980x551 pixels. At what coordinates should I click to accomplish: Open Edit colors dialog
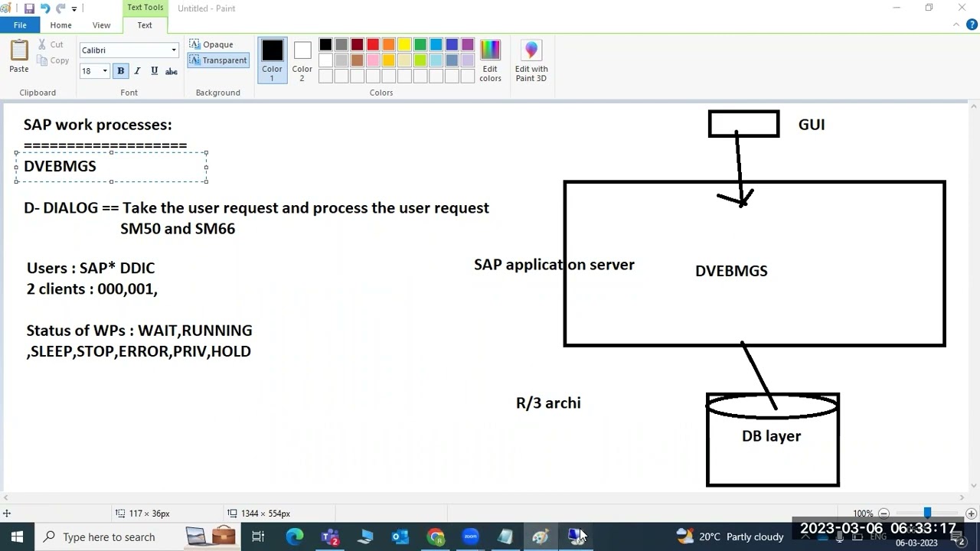pyautogui.click(x=490, y=60)
